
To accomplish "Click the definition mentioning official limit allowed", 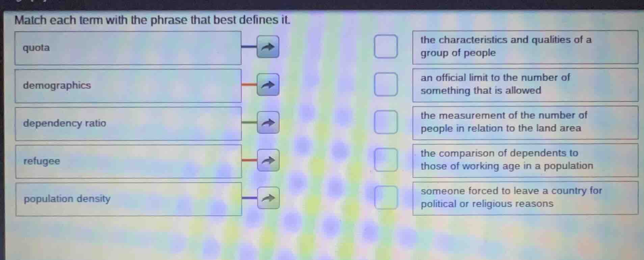I will (524, 84).
